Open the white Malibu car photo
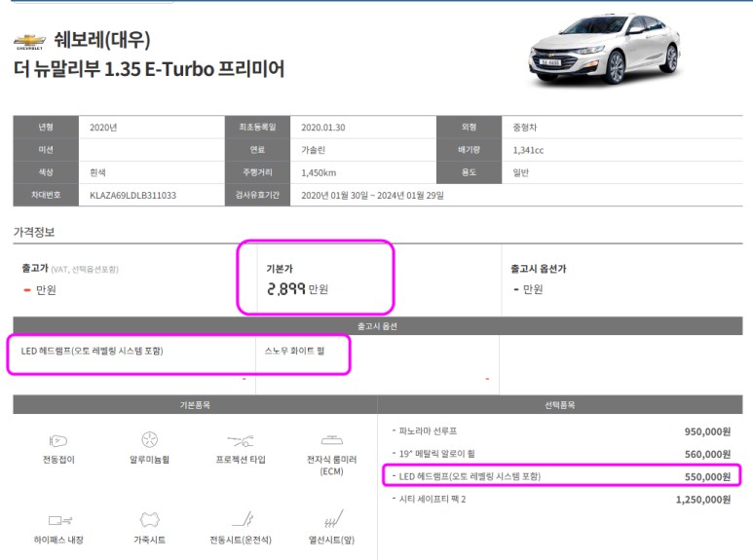 [605, 50]
